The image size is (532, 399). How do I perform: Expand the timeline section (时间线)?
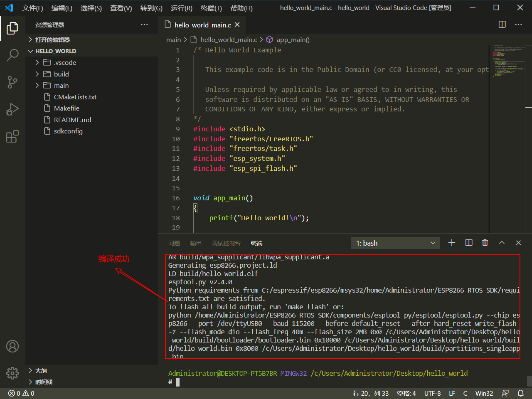click(x=91, y=382)
